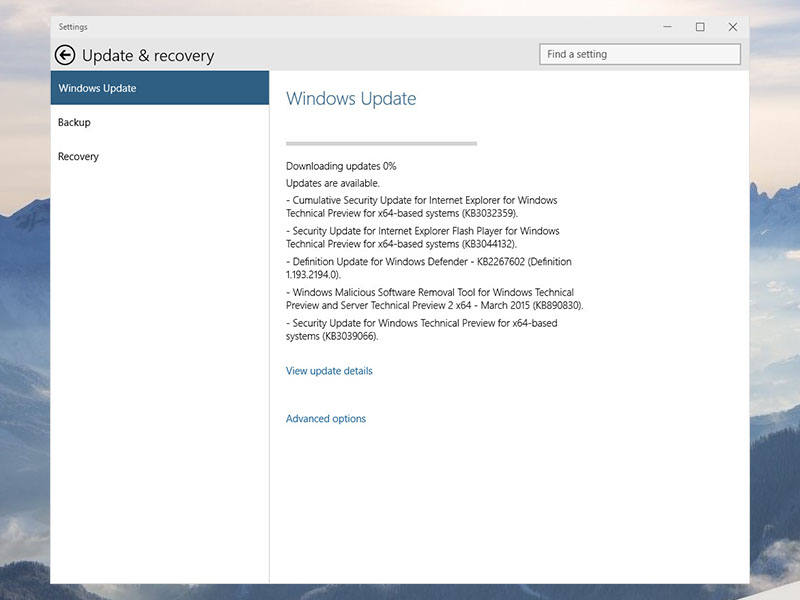Click the Malicious Software Removal Tool KB890830 entry
The width and height of the screenshot is (800, 600).
pos(434,299)
